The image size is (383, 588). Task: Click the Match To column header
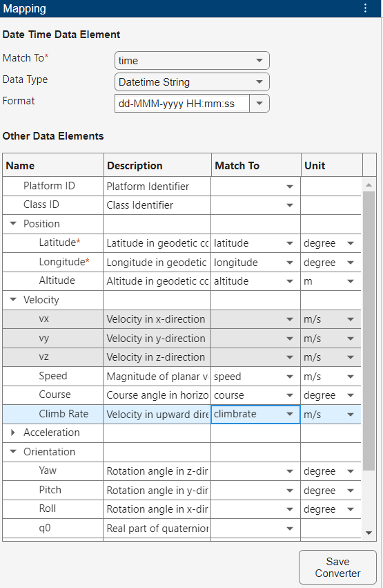pos(256,165)
